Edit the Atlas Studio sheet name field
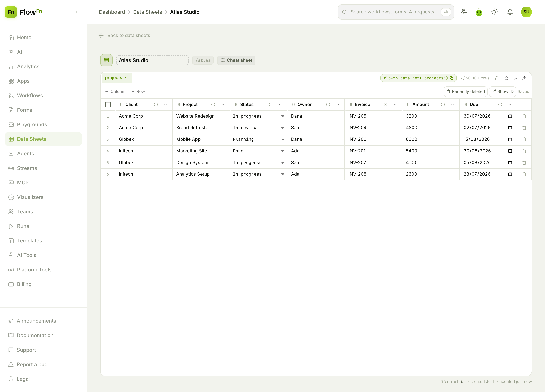This screenshot has width=545, height=392. click(x=152, y=60)
